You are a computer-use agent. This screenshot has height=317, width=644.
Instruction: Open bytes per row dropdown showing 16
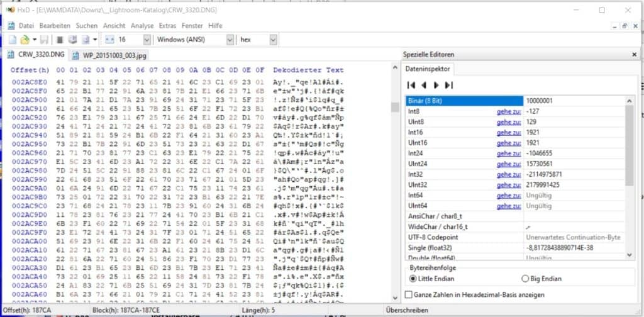click(x=147, y=40)
